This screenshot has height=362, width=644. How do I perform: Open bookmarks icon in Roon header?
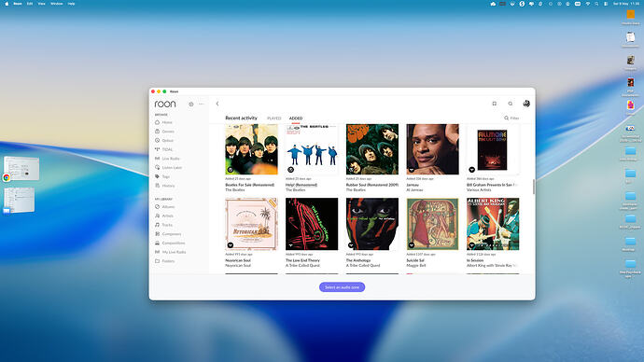(495, 104)
